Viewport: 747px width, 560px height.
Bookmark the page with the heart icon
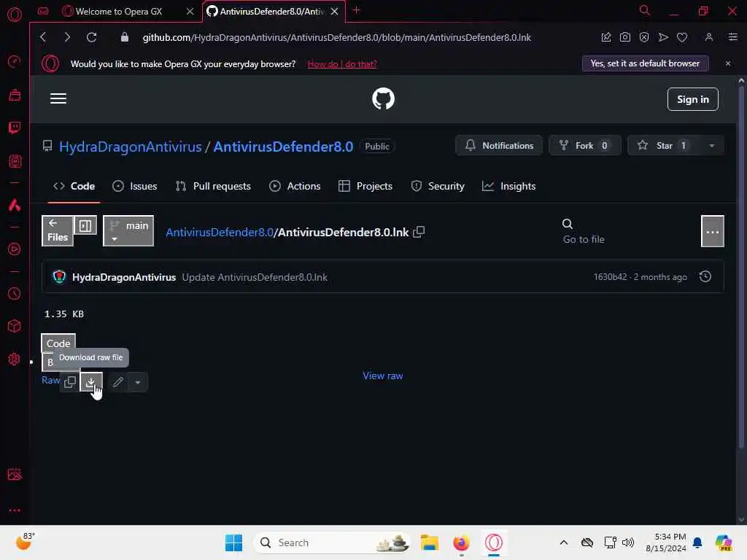[682, 37]
